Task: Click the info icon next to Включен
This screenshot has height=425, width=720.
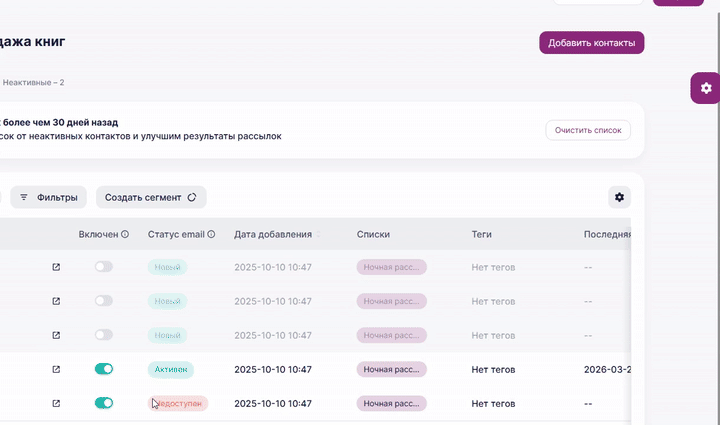Action: 125,235
